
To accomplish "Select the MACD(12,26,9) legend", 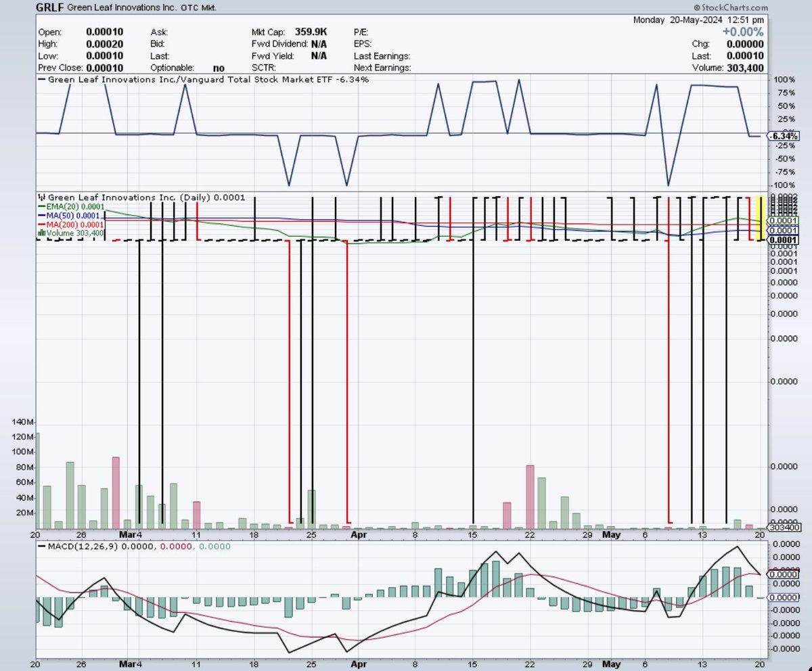I will click(x=134, y=547).
